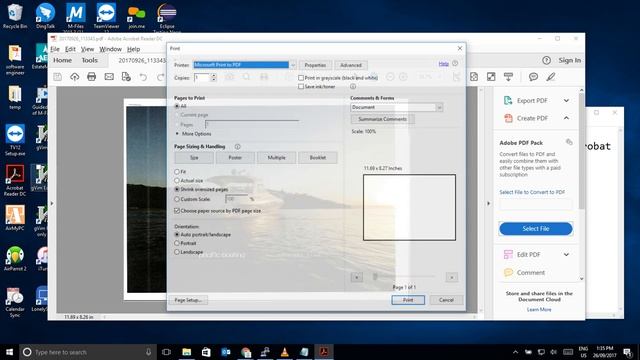Click the email envelope toolbar icon

[x=109, y=77]
